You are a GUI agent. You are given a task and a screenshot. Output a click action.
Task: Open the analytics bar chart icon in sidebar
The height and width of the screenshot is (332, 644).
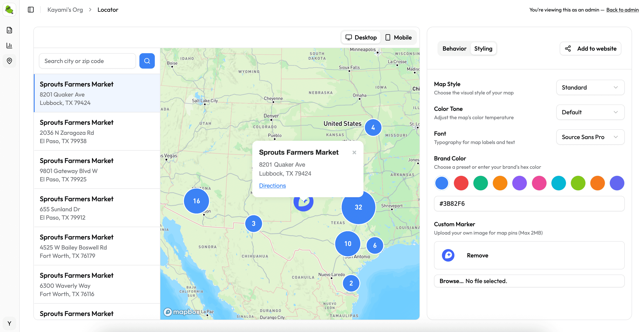9,46
